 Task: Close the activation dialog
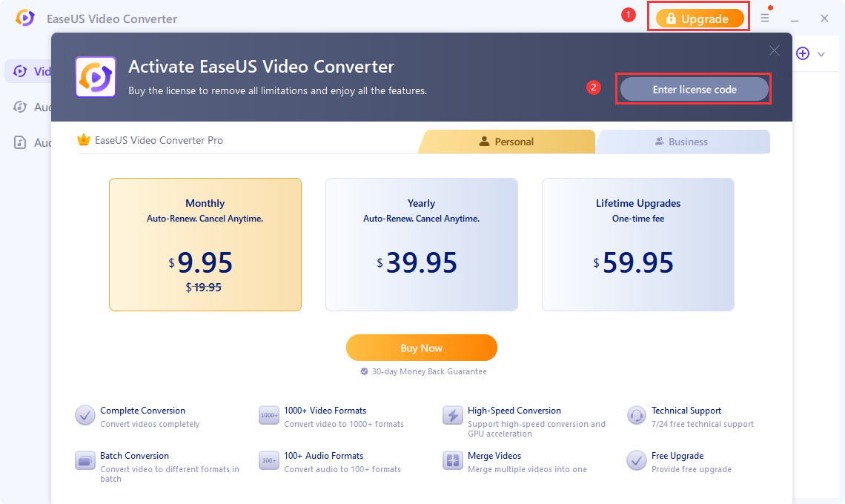[775, 50]
